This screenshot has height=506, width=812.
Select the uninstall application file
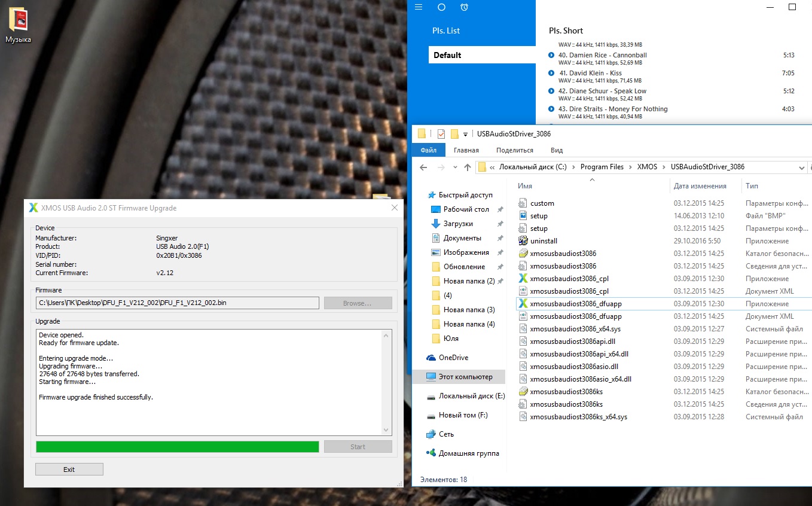(x=544, y=241)
